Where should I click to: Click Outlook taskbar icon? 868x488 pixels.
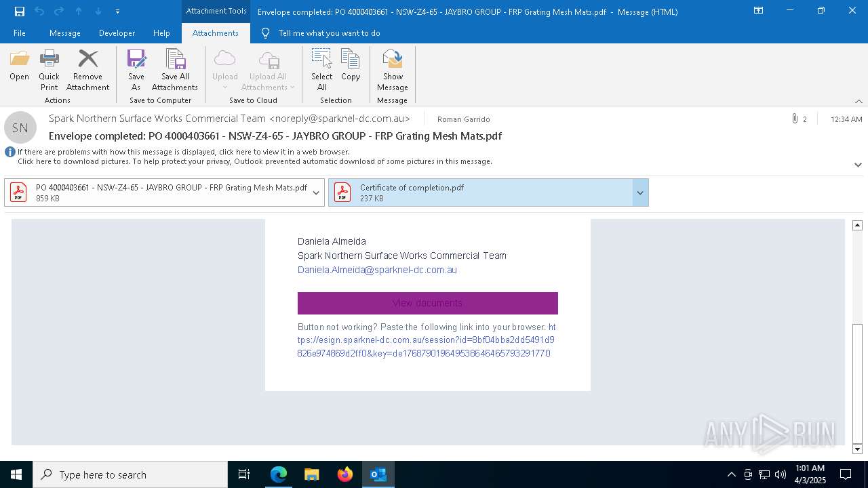[x=378, y=474]
